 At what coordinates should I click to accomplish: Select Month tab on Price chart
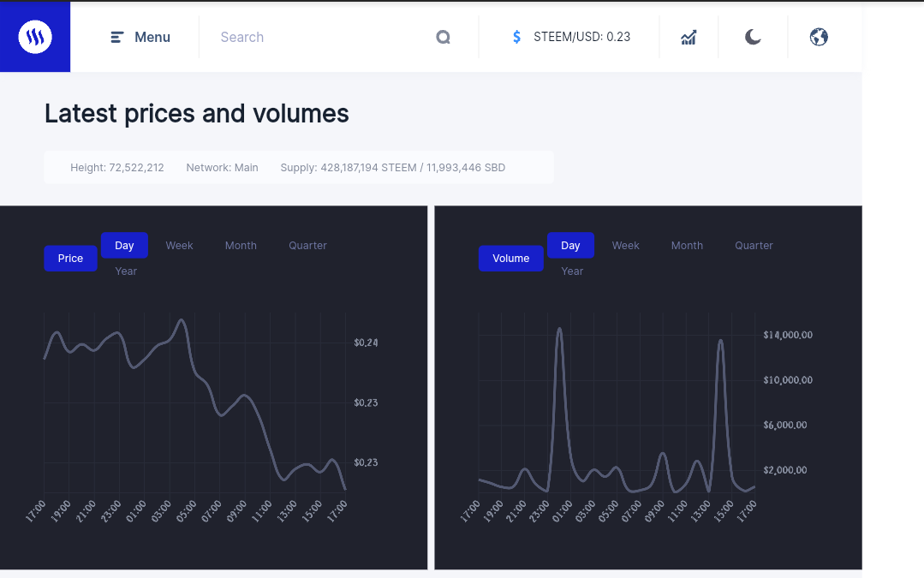coord(241,246)
